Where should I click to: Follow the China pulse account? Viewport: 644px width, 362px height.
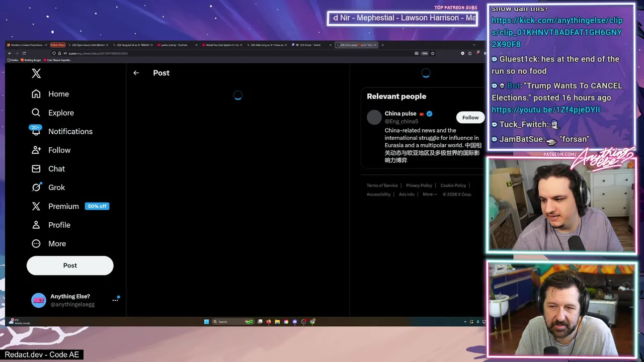(470, 118)
